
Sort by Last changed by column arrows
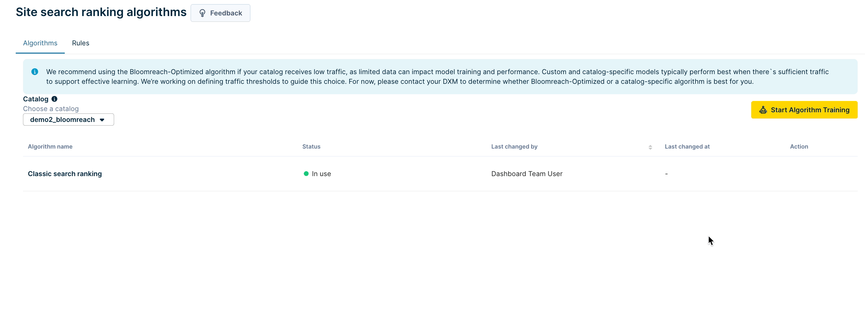(x=650, y=147)
